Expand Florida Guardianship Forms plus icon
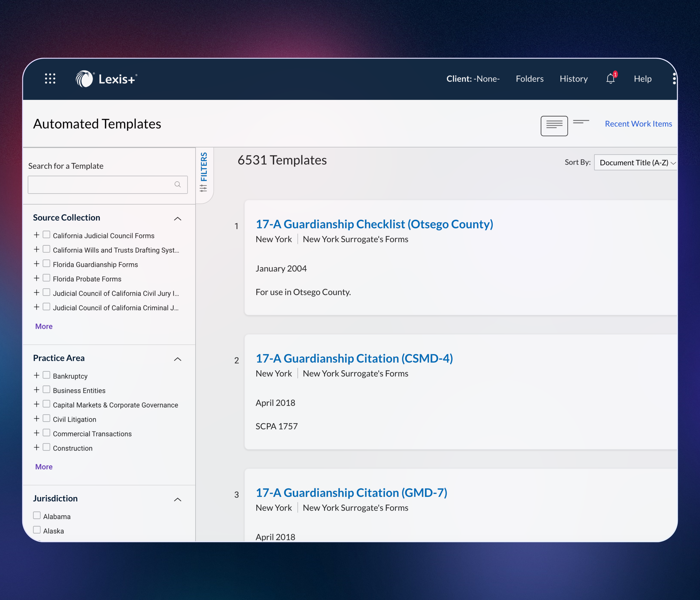 click(36, 264)
